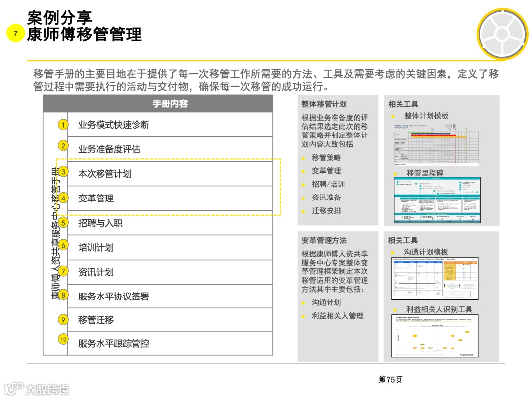Click the 整体计划模板 label

(x=427, y=116)
